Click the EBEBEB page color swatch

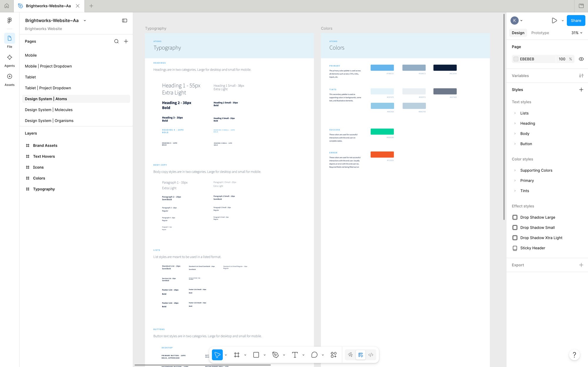(516, 59)
